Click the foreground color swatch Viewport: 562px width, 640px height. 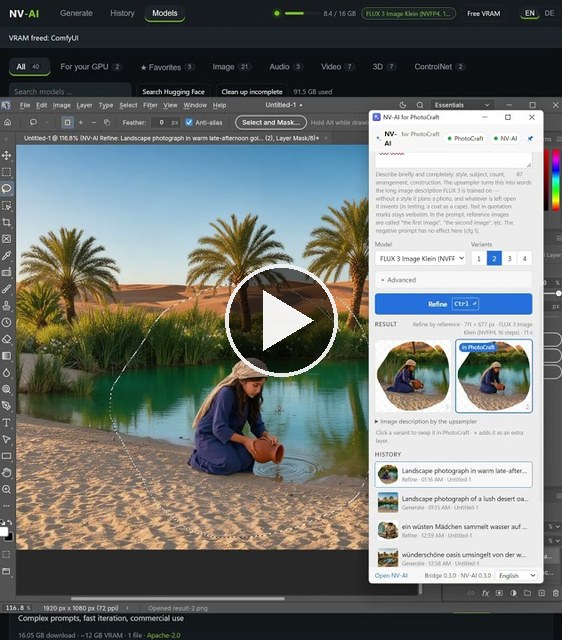click(x=4, y=531)
